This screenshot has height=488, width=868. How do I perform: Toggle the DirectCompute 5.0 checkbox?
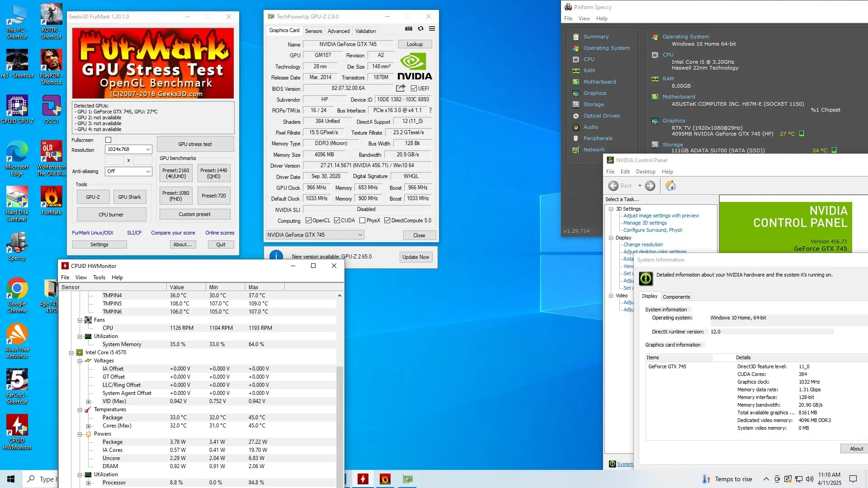click(387, 221)
